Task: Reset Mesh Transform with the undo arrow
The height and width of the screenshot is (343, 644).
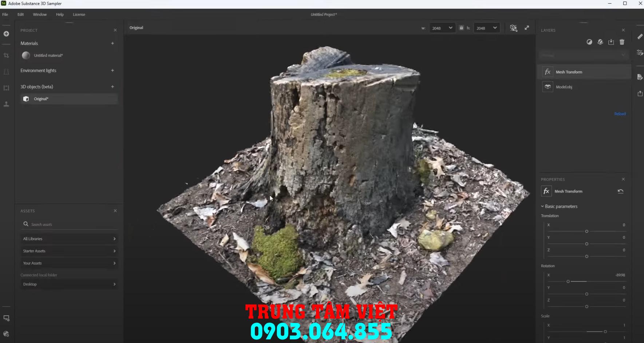Action: 621,191
